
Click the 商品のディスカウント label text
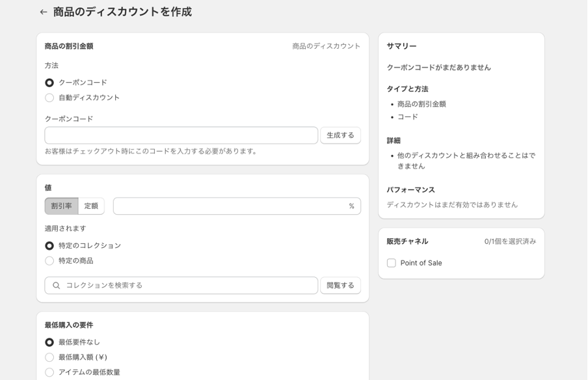(x=327, y=46)
